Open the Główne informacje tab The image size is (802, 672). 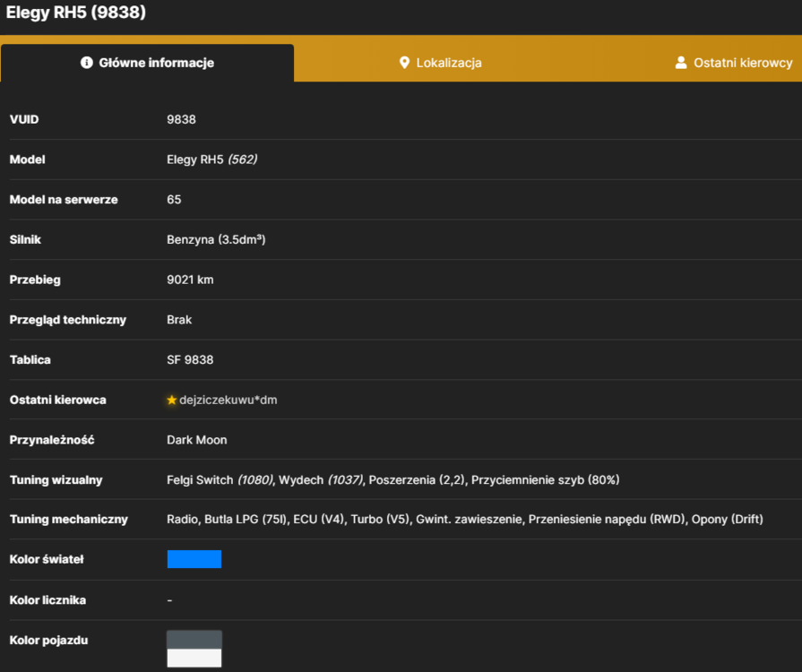[x=147, y=63]
